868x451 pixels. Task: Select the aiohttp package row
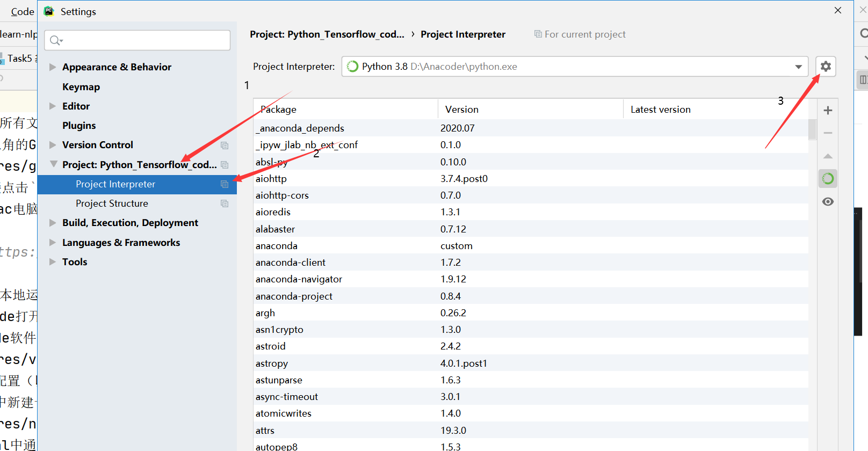(x=531, y=179)
